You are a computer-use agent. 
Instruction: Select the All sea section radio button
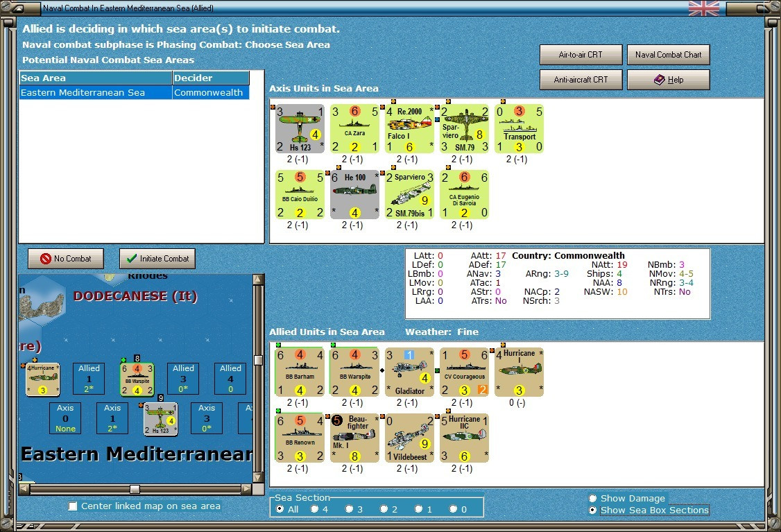280,509
